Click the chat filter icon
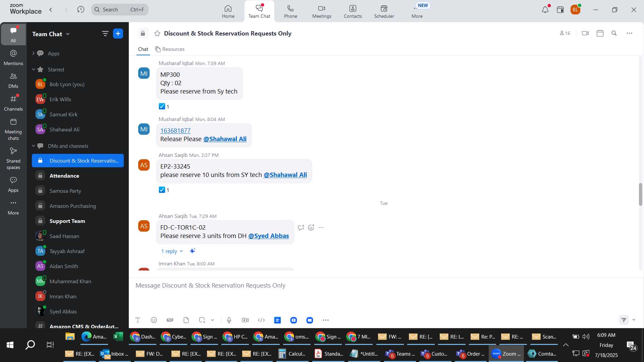The width and height of the screenshot is (644, 362). (105, 34)
